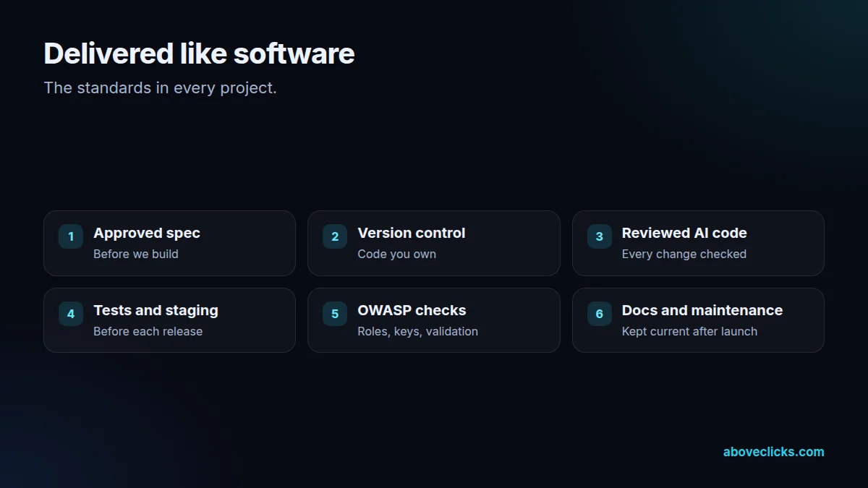The image size is (868, 488).
Task: Click 'The standards in every project.' subtitle
Action: click(x=160, y=88)
